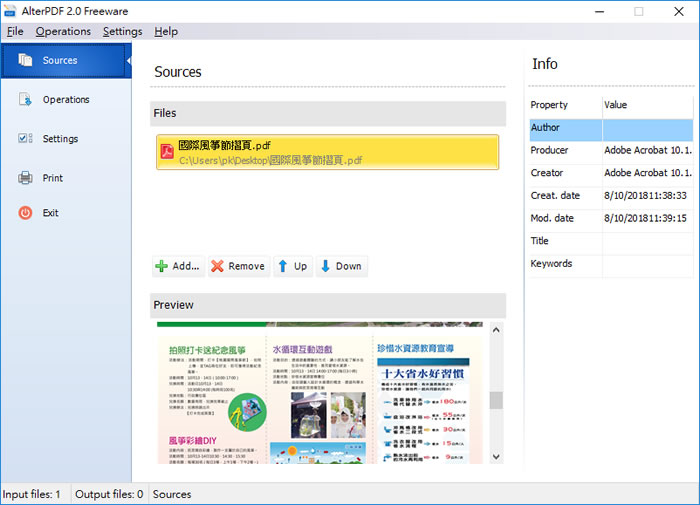Viewport: 700px width, 505px height.
Task: Click the red Exit power icon
Action: (x=25, y=213)
